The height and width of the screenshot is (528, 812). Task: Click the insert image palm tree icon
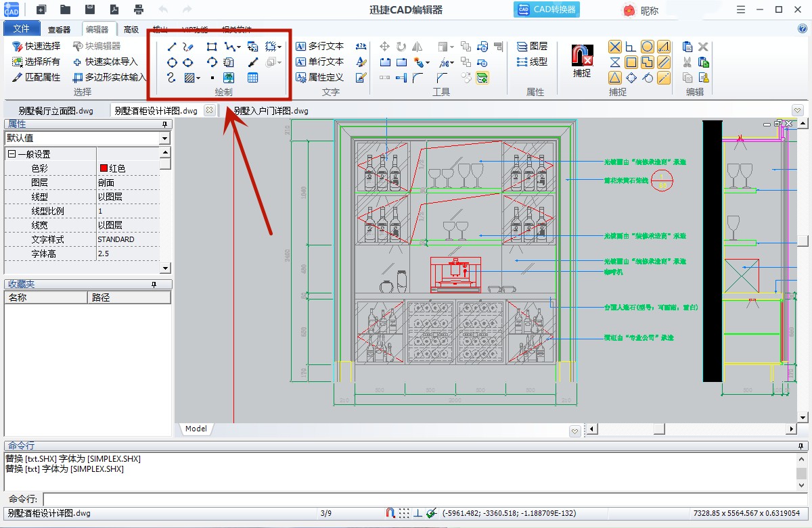229,78
